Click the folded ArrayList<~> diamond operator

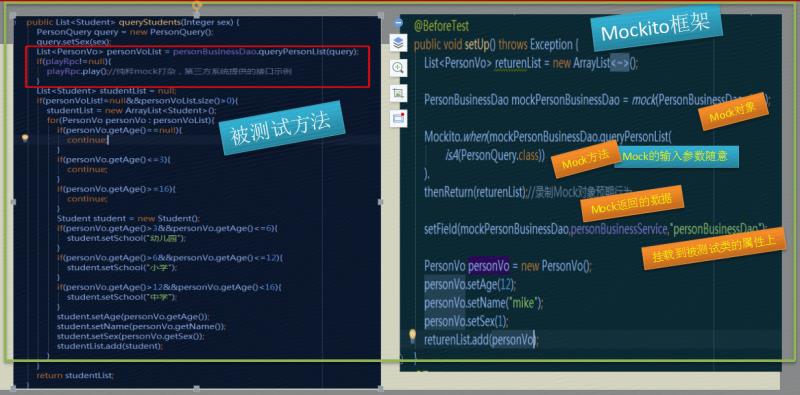619,64
